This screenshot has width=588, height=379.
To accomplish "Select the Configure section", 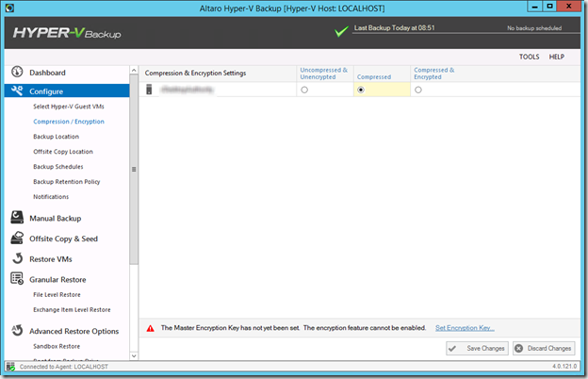I will pyautogui.click(x=67, y=91).
